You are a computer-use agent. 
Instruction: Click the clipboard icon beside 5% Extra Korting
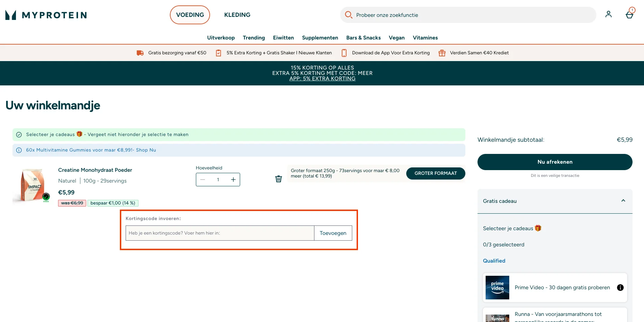click(x=218, y=53)
